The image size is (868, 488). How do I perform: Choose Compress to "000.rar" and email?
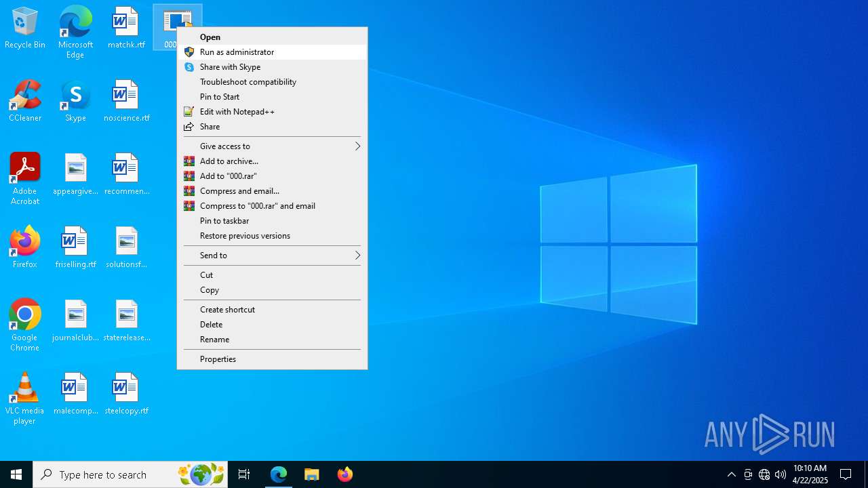tap(272, 206)
